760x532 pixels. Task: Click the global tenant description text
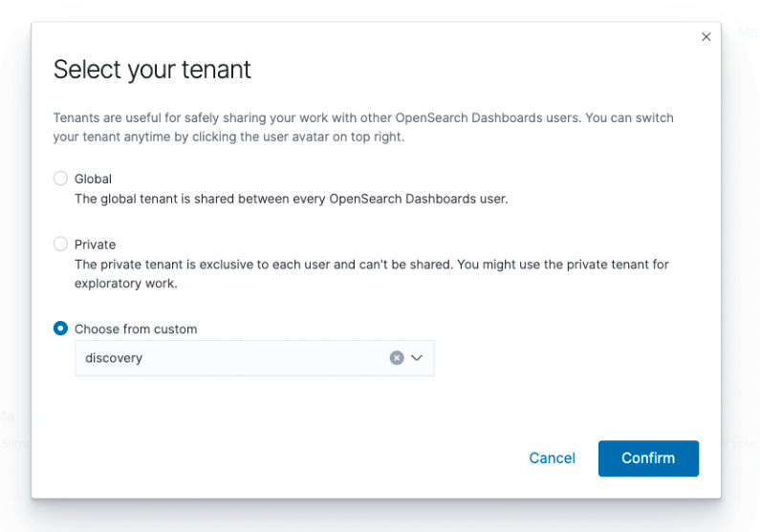[292, 199]
